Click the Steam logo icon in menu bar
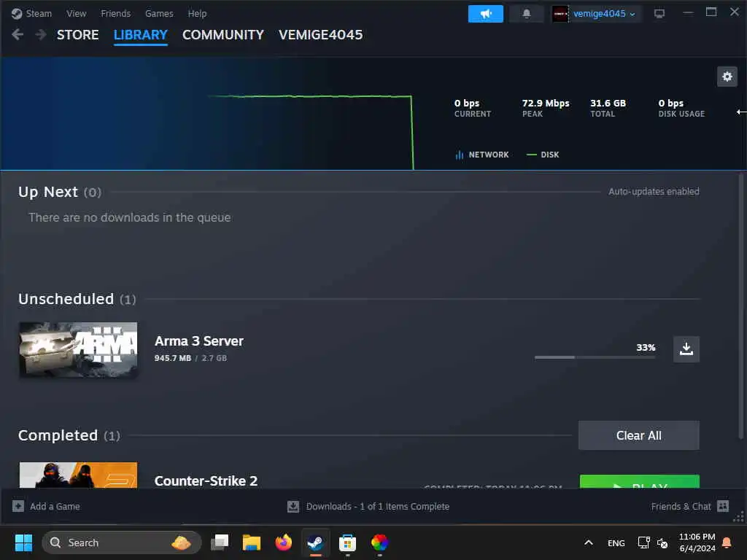Screen dimensions: 747x560 [x=17, y=14]
